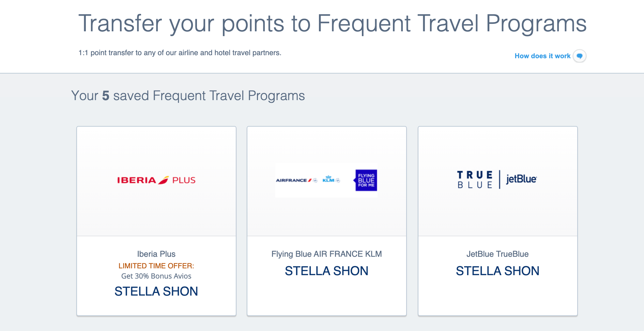Click STELLA SHON under Iberia Plus
Screen dimensions: 644x331
pyautogui.click(x=156, y=291)
